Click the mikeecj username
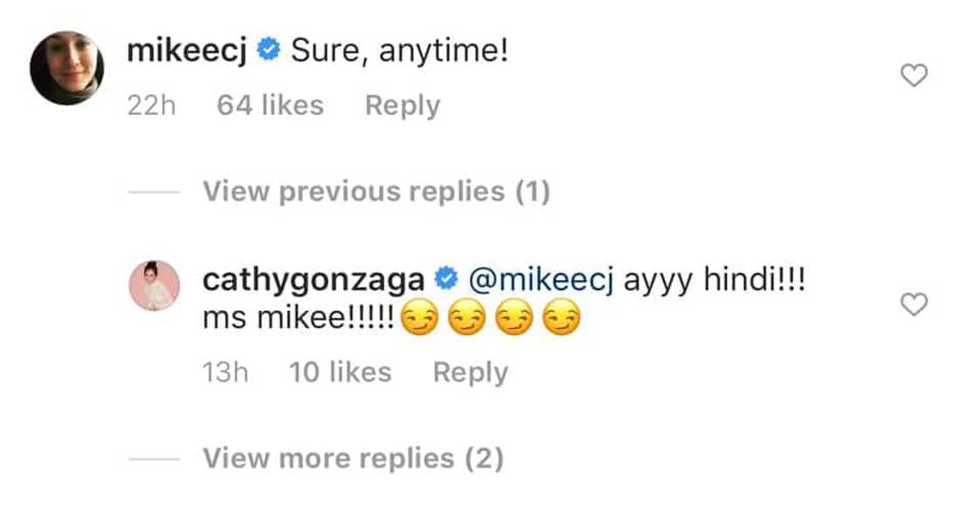Image resolution: width=980 pixels, height=510 pixels. tap(187, 52)
